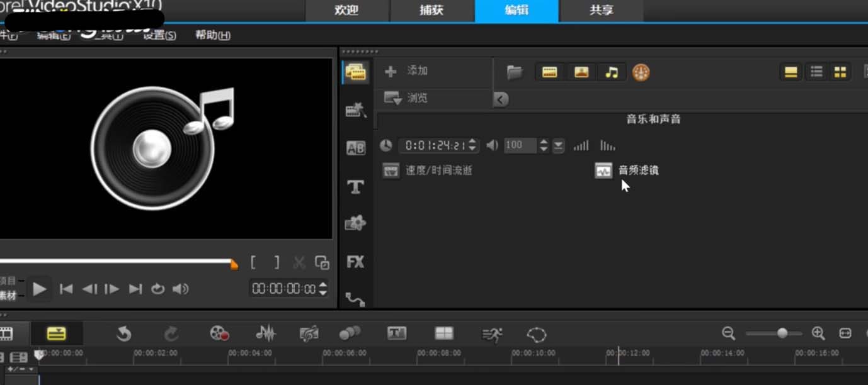Image resolution: width=868 pixels, height=385 pixels.
Task: Redo the last action
Action: (x=171, y=333)
